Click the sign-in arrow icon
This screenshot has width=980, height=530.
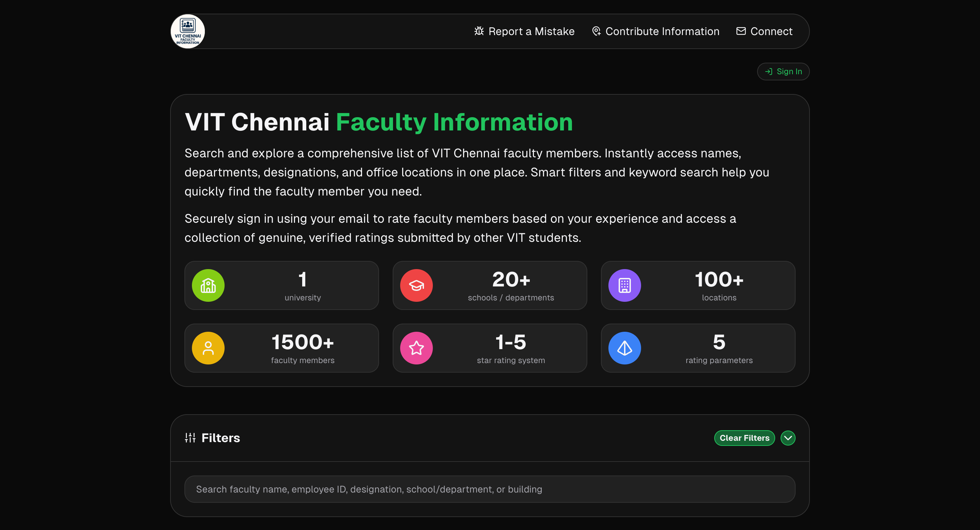pos(769,71)
